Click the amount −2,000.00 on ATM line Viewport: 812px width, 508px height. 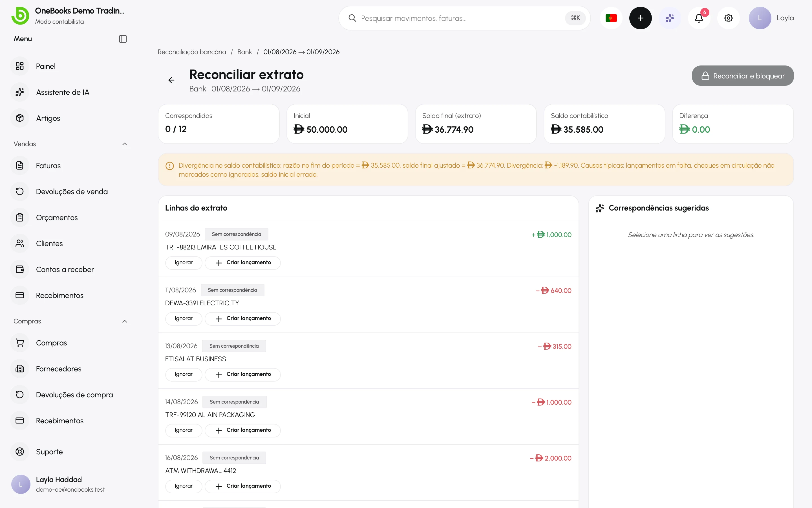[551, 458]
